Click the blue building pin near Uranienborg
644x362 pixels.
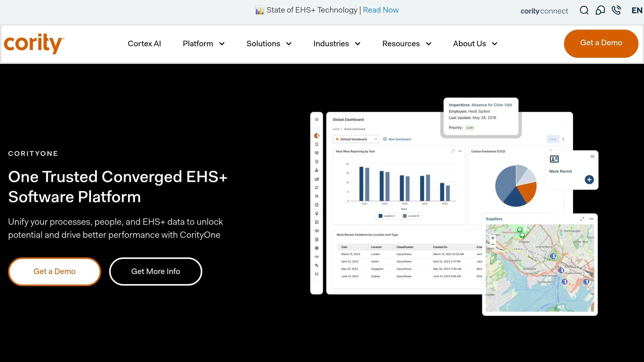553,256
